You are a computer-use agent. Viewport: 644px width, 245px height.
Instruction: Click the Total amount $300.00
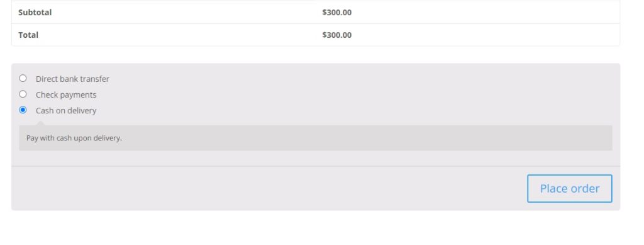point(337,35)
